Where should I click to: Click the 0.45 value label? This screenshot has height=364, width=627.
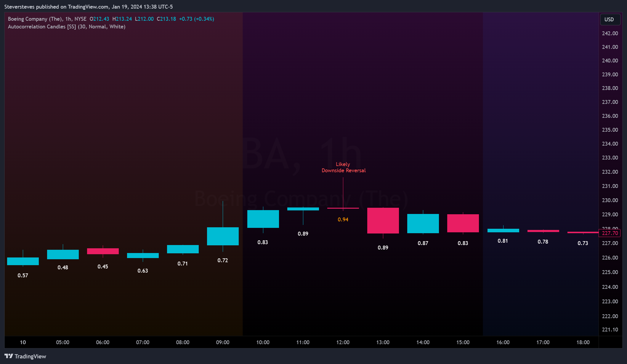point(103,267)
